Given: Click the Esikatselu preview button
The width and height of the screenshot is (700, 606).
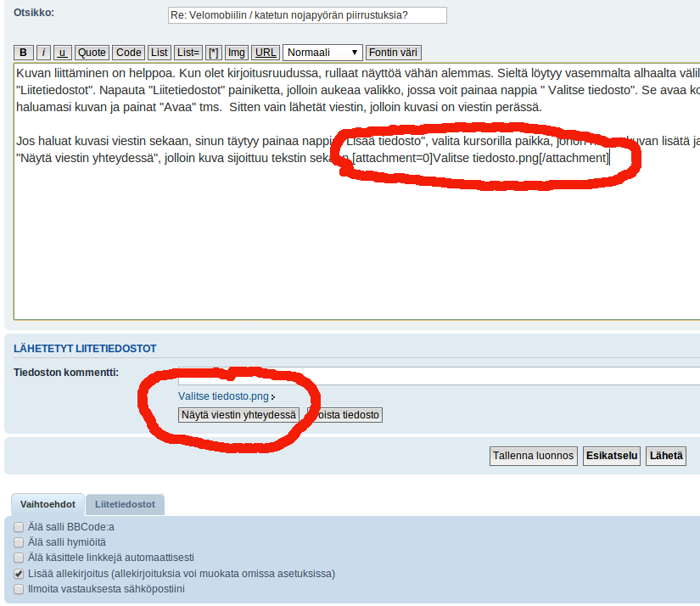Looking at the screenshot, I should tap(611, 456).
